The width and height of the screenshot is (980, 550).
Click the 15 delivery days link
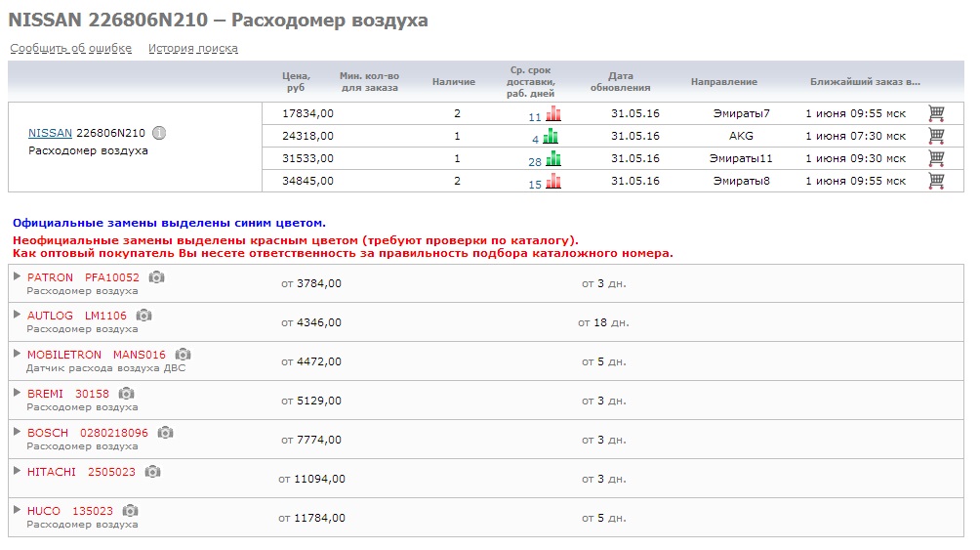pyautogui.click(x=534, y=185)
